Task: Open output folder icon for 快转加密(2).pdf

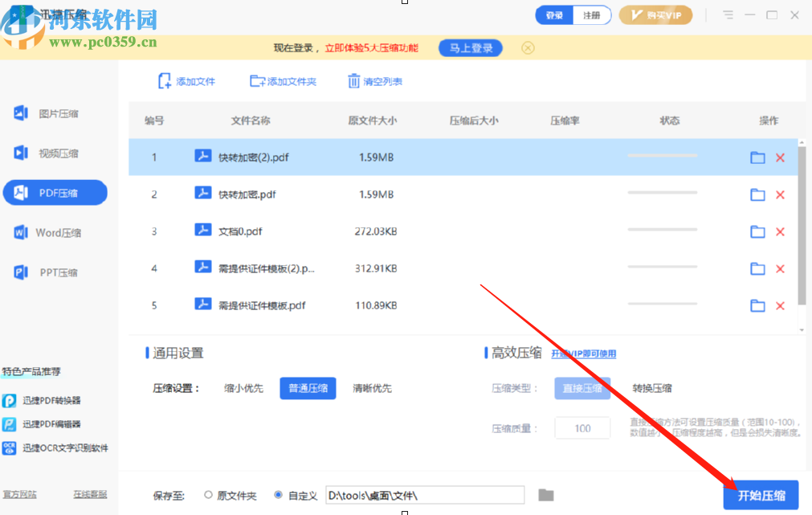Action: [757, 157]
